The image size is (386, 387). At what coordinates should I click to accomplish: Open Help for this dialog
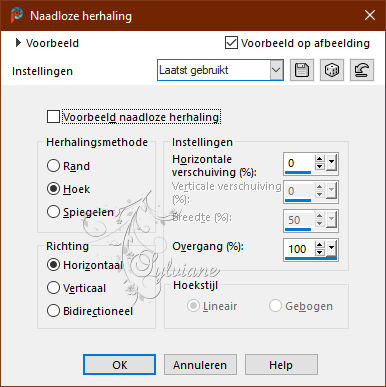click(x=281, y=365)
